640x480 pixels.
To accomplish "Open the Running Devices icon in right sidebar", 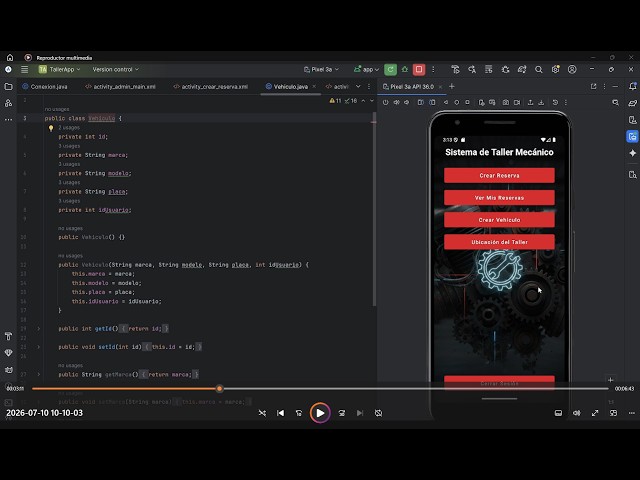I will click(x=633, y=136).
